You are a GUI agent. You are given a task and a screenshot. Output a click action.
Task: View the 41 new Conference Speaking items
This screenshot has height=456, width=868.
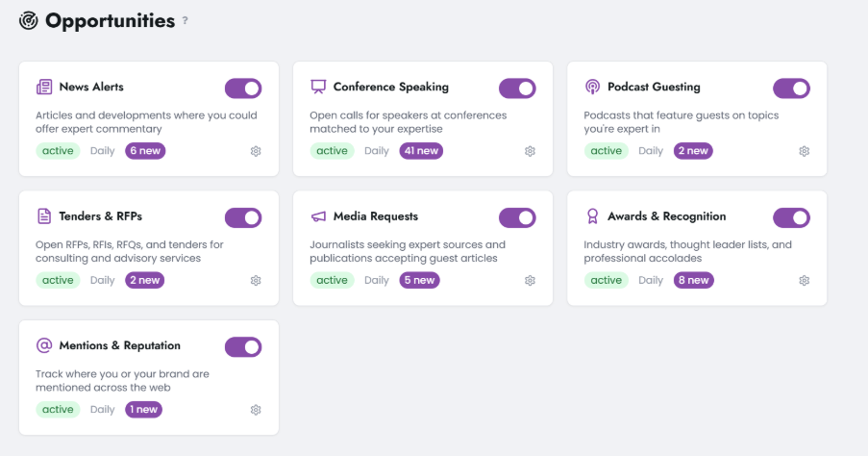tap(421, 151)
